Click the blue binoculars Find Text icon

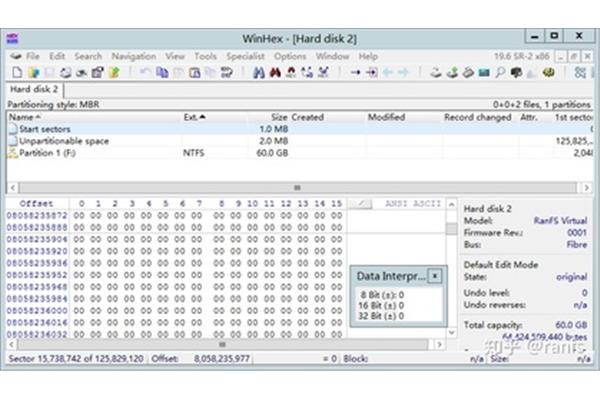(259, 72)
